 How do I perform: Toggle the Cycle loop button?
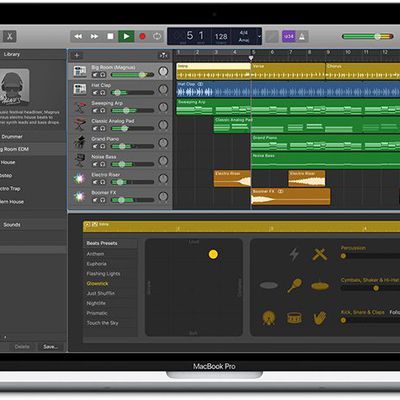click(157, 36)
